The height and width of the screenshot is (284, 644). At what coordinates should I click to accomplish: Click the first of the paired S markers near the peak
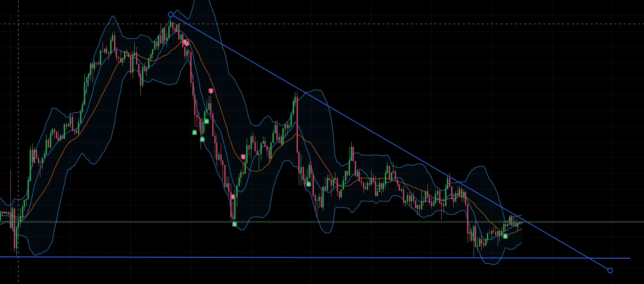(x=184, y=42)
